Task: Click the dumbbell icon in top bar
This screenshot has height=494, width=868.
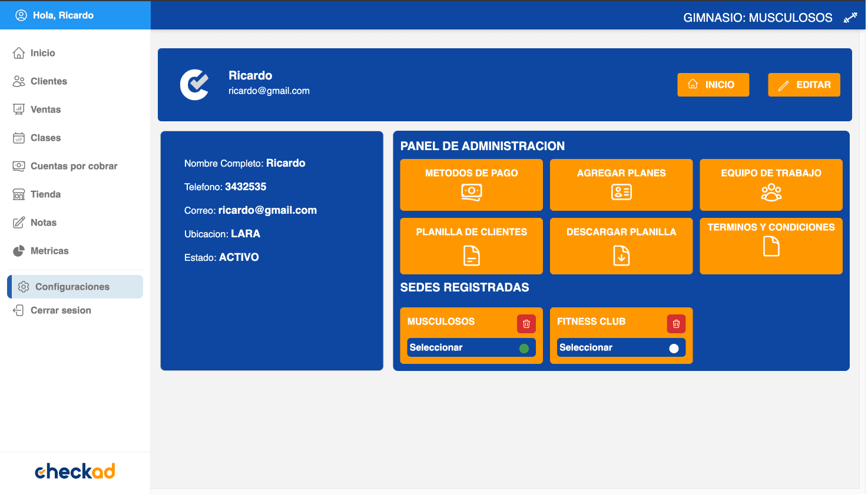Action: coord(850,18)
